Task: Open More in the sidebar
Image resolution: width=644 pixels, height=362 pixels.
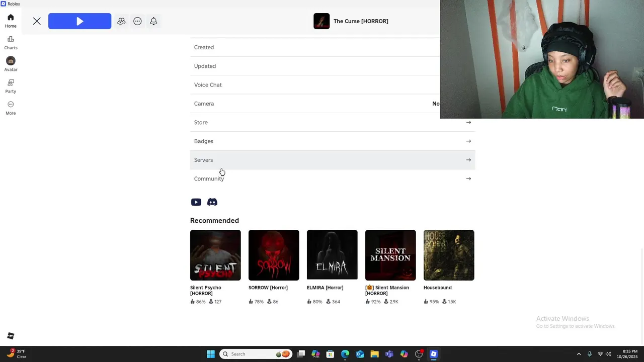Action: pos(11,108)
